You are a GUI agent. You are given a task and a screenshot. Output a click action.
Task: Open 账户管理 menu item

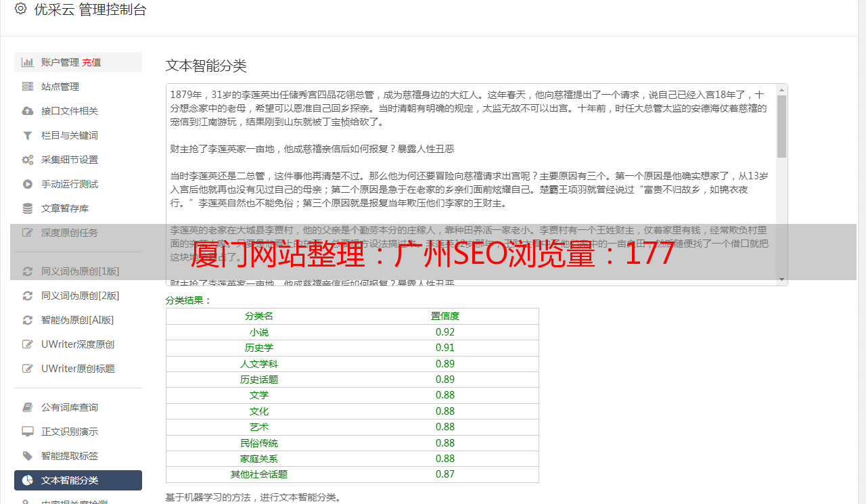[x=78, y=62]
